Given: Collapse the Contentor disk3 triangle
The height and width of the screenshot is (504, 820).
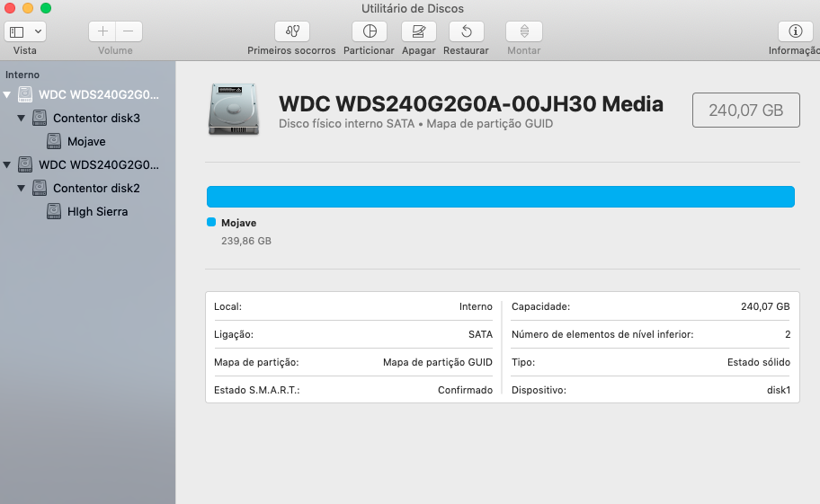Looking at the screenshot, I should (21, 118).
